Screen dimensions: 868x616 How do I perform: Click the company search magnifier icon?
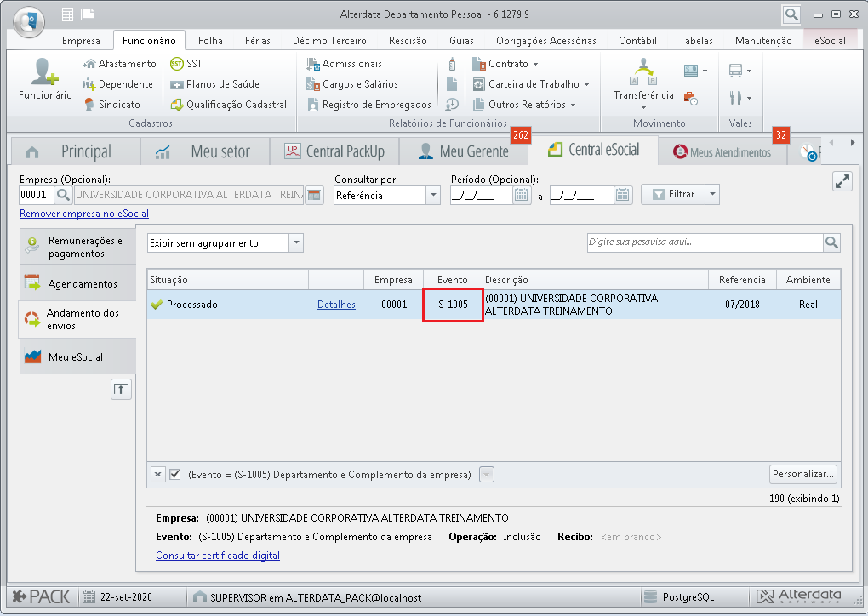tap(63, 195)
